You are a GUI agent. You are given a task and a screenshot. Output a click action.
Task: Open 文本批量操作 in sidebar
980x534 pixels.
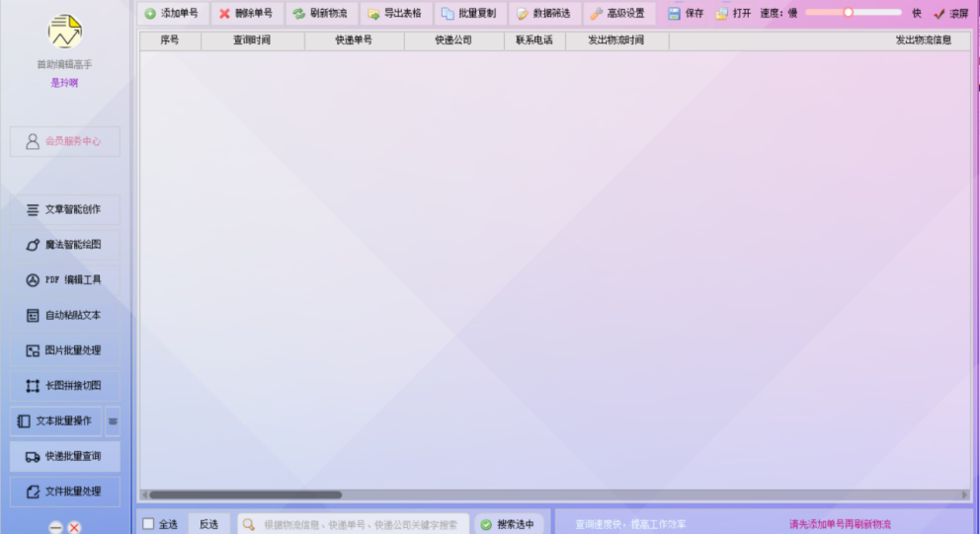click(x=55, y=420)
